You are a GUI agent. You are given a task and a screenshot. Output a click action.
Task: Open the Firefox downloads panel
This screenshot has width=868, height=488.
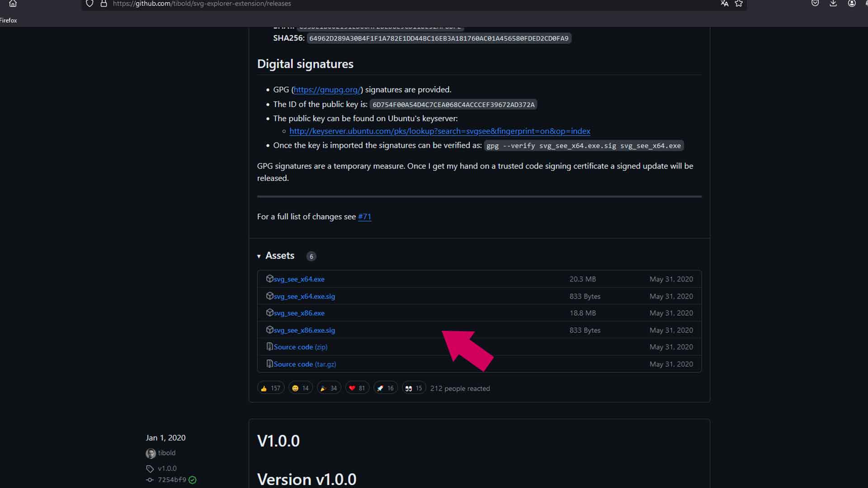point(833,4)
